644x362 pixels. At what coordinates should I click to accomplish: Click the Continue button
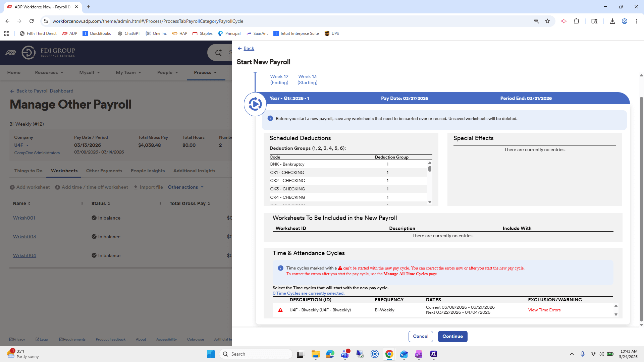[x=452, y=336]
